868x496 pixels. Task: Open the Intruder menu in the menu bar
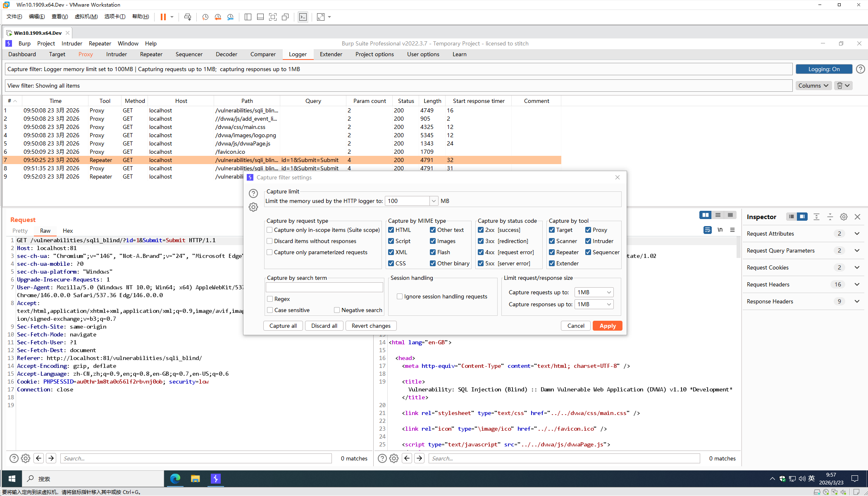point(72,43)
